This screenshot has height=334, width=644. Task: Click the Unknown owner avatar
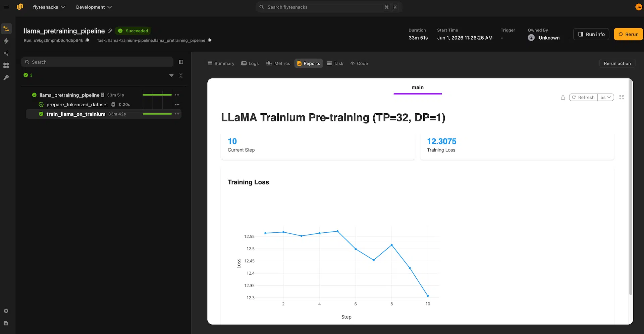(x=531, y=38)
